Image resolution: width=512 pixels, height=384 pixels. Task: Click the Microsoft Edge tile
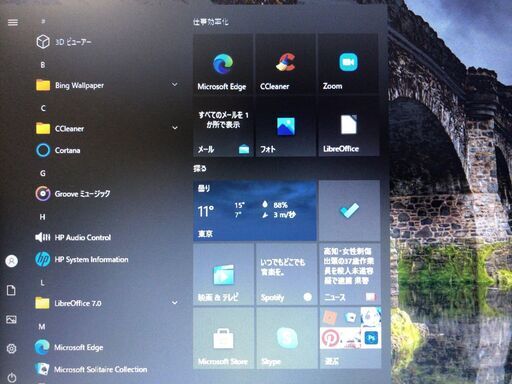[223, 63]
